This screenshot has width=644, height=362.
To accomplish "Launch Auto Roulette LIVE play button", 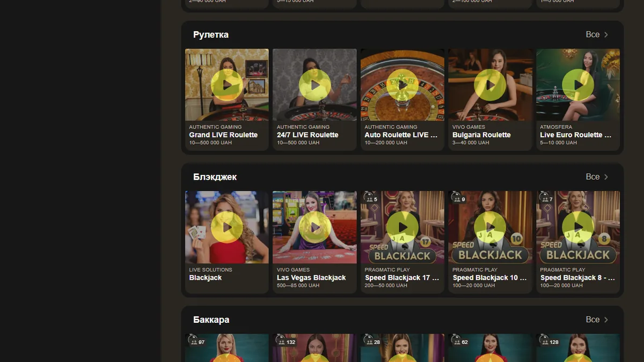I will (402, 85).
